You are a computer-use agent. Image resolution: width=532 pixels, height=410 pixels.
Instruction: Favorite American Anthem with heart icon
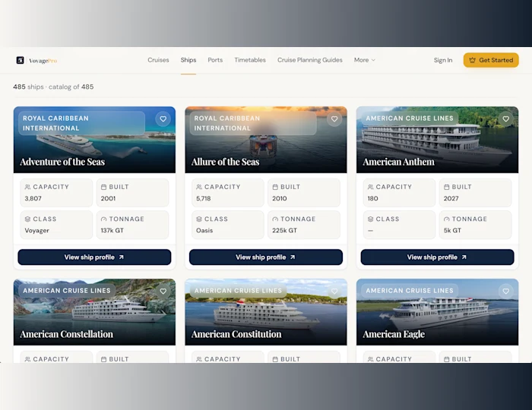[506, 119]
